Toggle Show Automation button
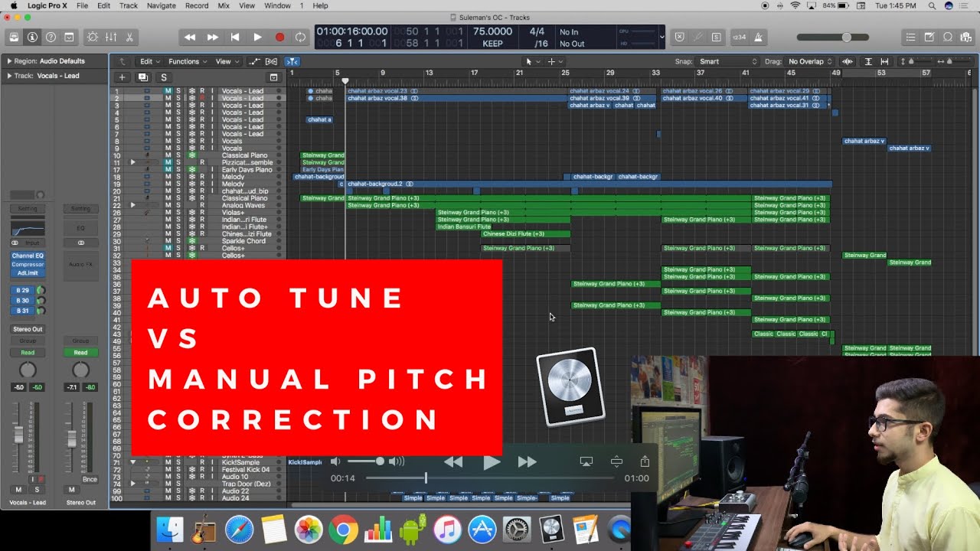 [254, 61]
